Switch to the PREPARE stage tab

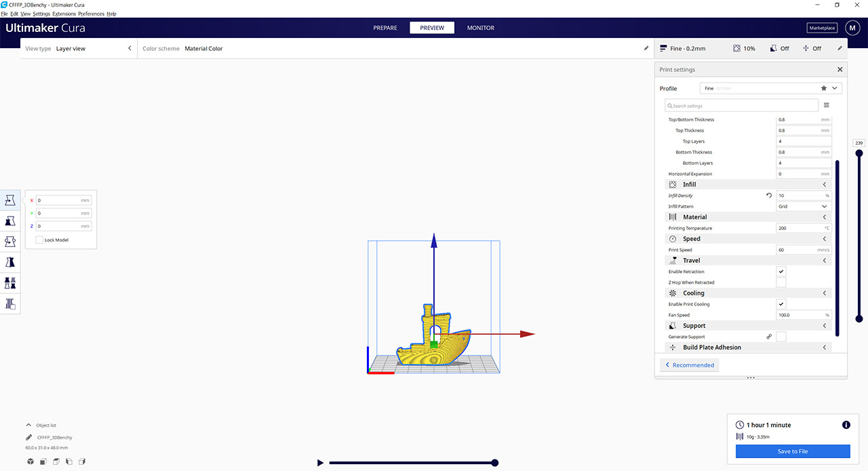tap(384, 28)
